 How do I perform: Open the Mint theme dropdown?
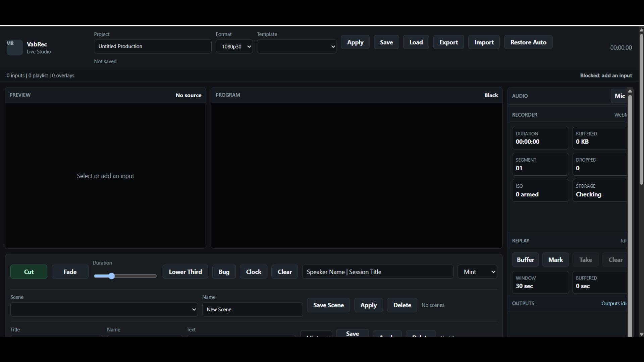477,272
